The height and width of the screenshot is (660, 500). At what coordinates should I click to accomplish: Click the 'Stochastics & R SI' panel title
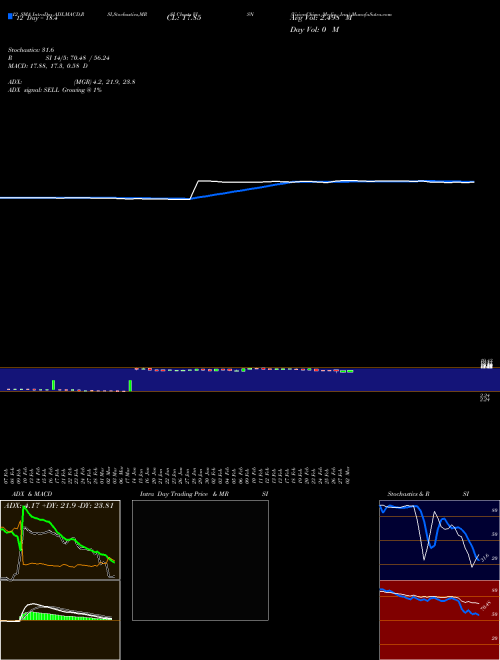pos(428,494)
